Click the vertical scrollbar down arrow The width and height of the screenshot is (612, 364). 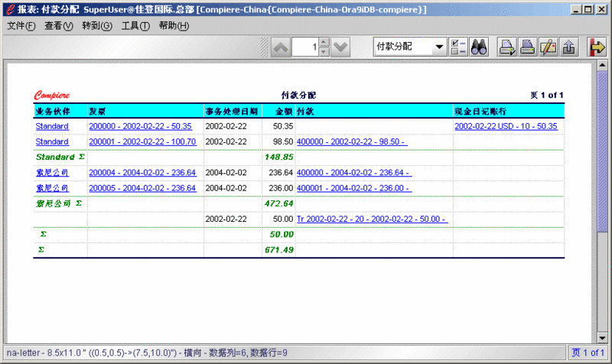point(602,338)
